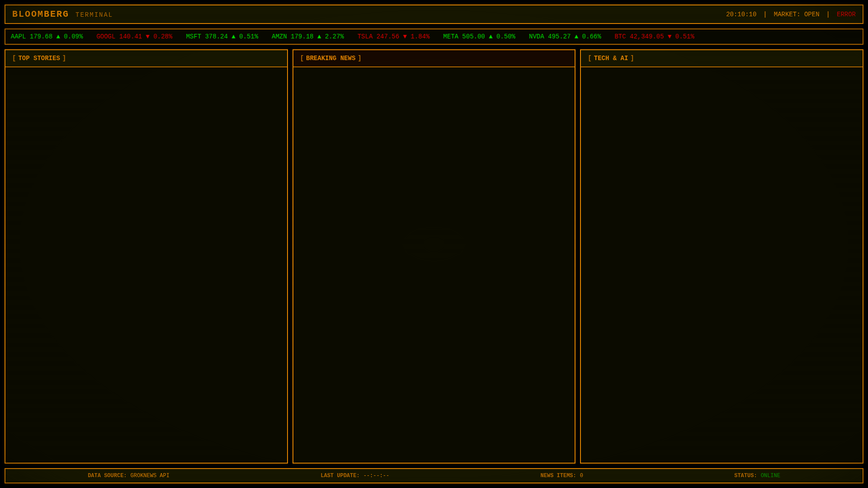Click the MSFT stock ticker
The width and height of the screenshot is (868, 488).
pos(222,37)
